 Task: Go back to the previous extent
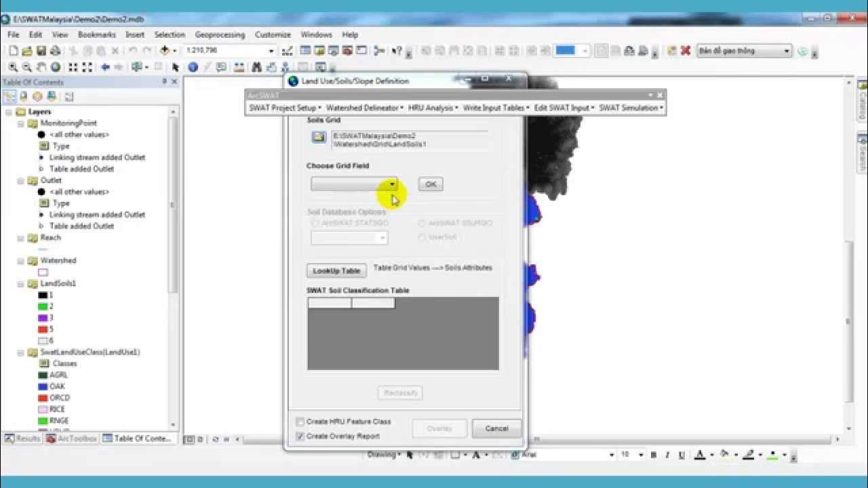pyautogui.click(x=105, y=67)
